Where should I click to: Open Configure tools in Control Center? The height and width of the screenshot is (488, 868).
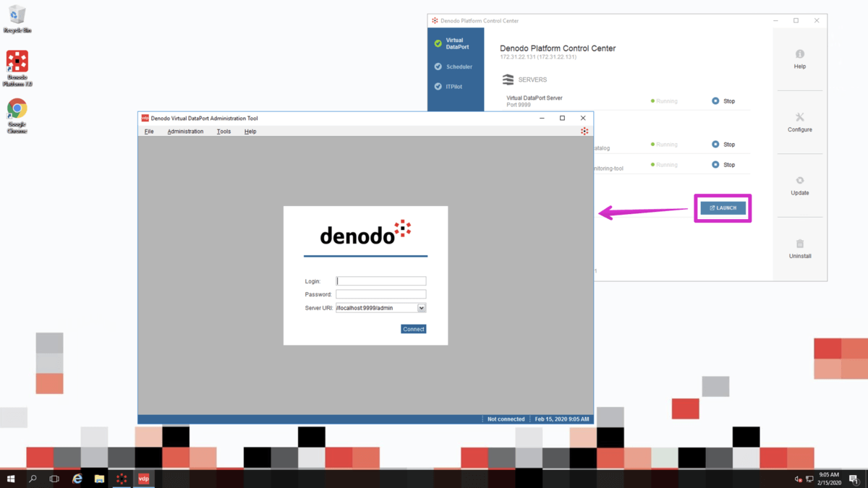click(x=799, y=122)
